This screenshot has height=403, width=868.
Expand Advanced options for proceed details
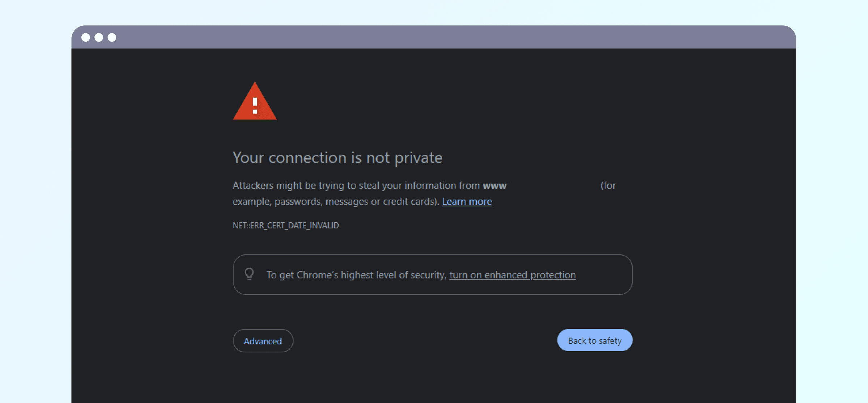(263, 341)
